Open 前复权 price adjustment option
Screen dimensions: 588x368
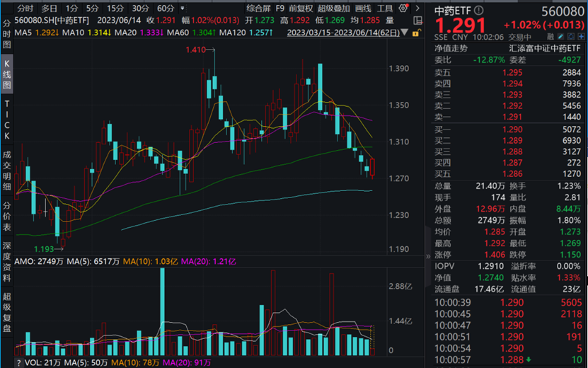pyautogui.click(x=301, y=8)
